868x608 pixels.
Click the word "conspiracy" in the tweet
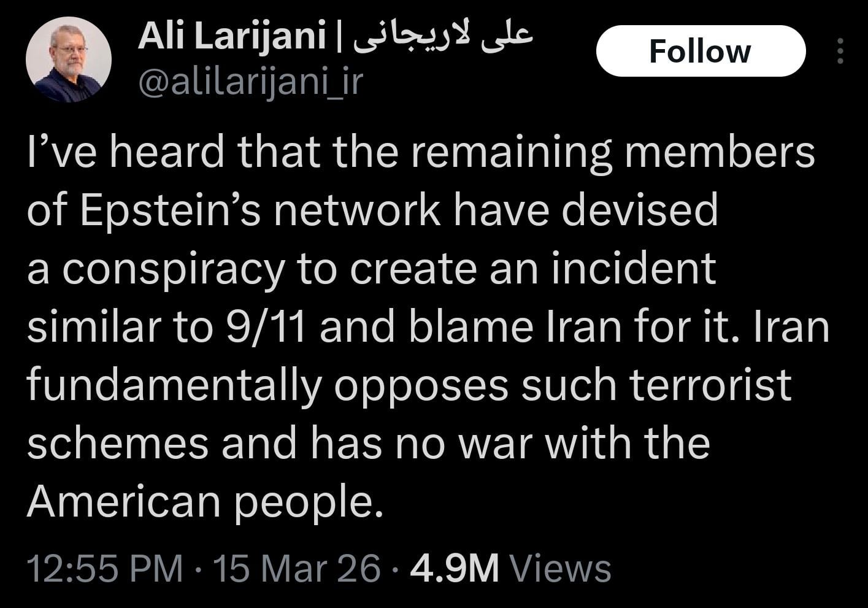tap(174, 269)
